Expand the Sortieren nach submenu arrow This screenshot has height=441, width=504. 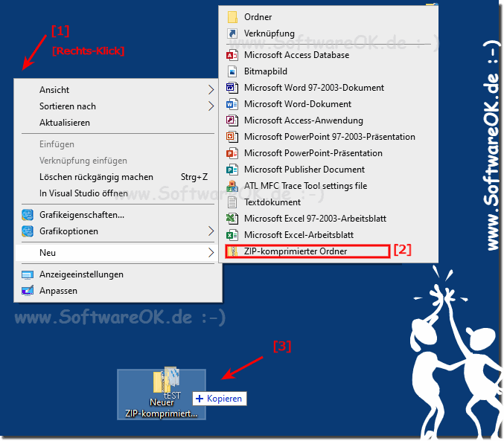[x=211, y=106]
